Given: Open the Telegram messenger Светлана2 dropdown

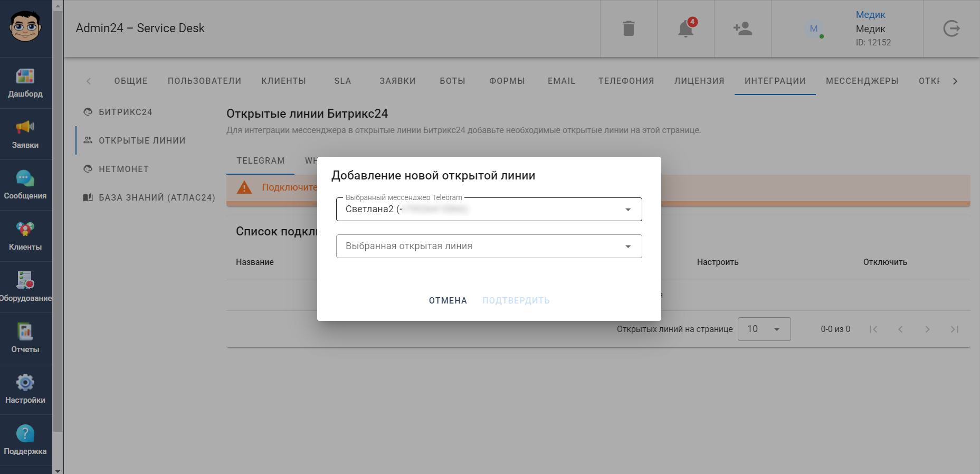Looking at the screenshot, I should 489,209.
